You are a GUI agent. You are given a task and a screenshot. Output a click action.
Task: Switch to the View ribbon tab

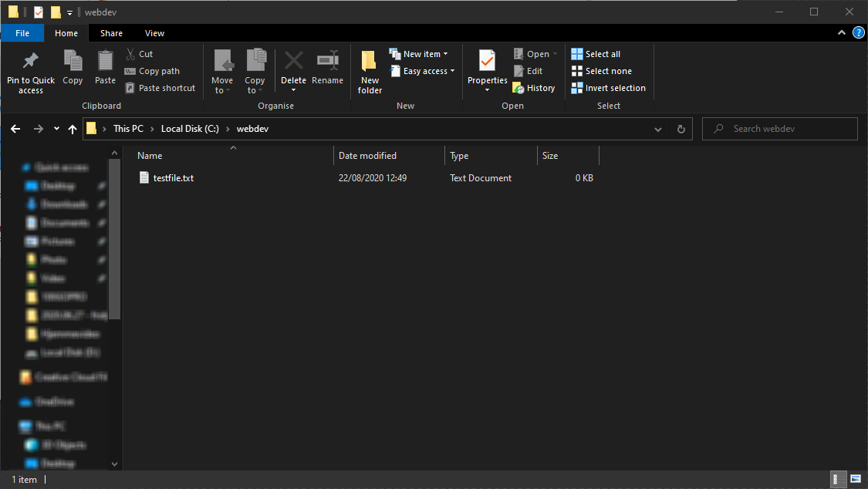click(x=154, y=33)
